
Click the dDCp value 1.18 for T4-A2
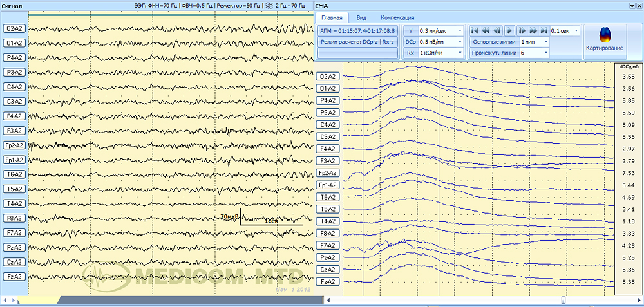(x=629, y=221)
